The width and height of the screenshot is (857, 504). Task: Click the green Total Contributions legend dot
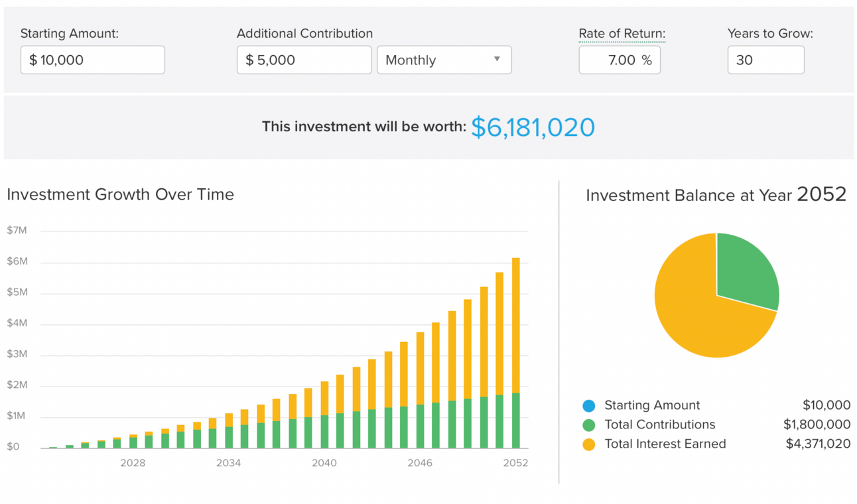pos(588,425)
